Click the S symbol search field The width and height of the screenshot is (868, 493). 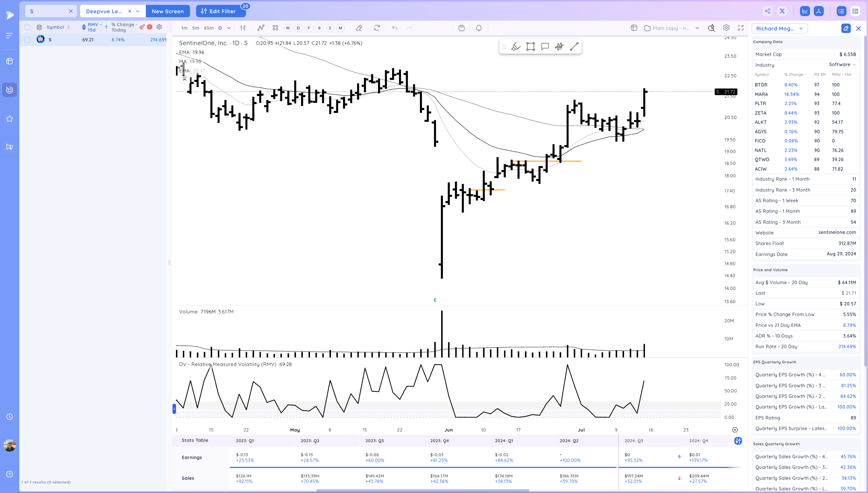pyautogui.click(x=47, y=11)
